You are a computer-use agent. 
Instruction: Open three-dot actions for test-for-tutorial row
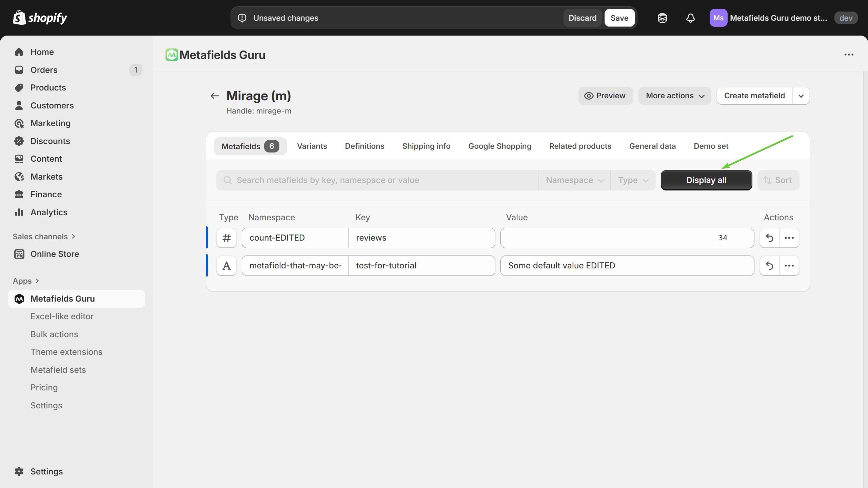click(x=789, y=266)
